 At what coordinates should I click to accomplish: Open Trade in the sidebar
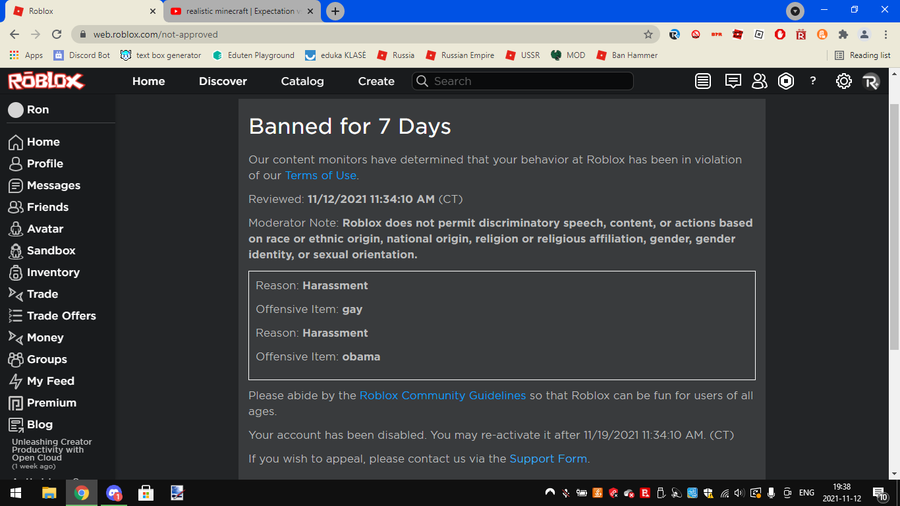[x=33, y=294]
